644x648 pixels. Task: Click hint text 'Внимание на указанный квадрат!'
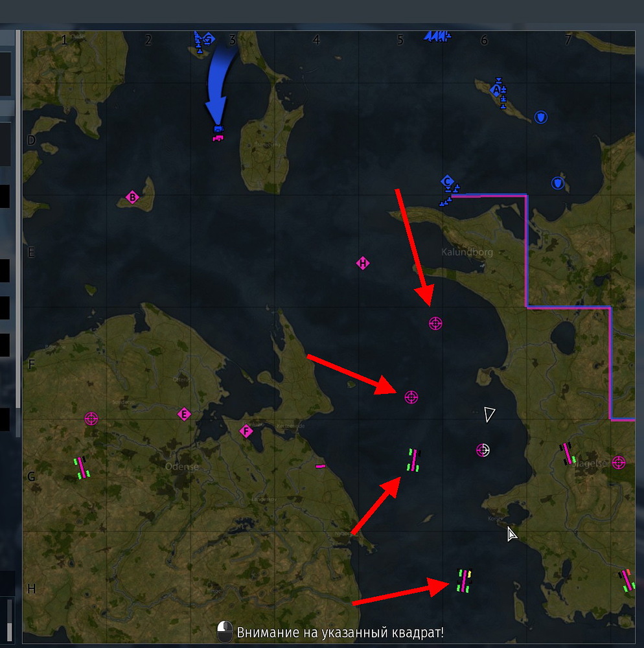(x=340, y=632)
